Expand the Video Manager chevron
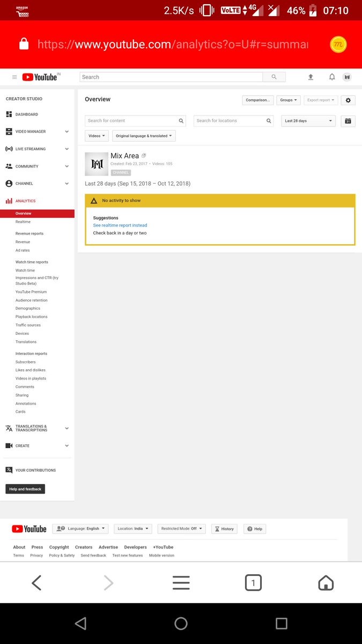This screenshot has width=362, height=644. 67,131
